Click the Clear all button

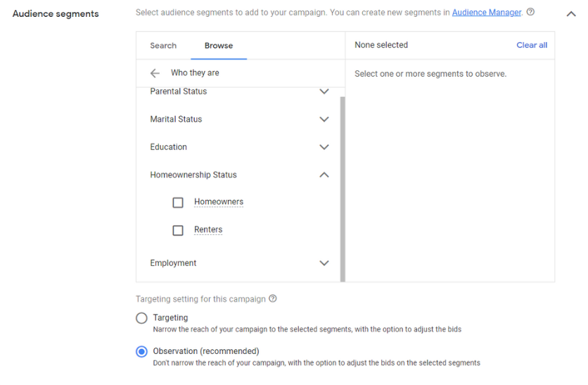coord(532,45)
